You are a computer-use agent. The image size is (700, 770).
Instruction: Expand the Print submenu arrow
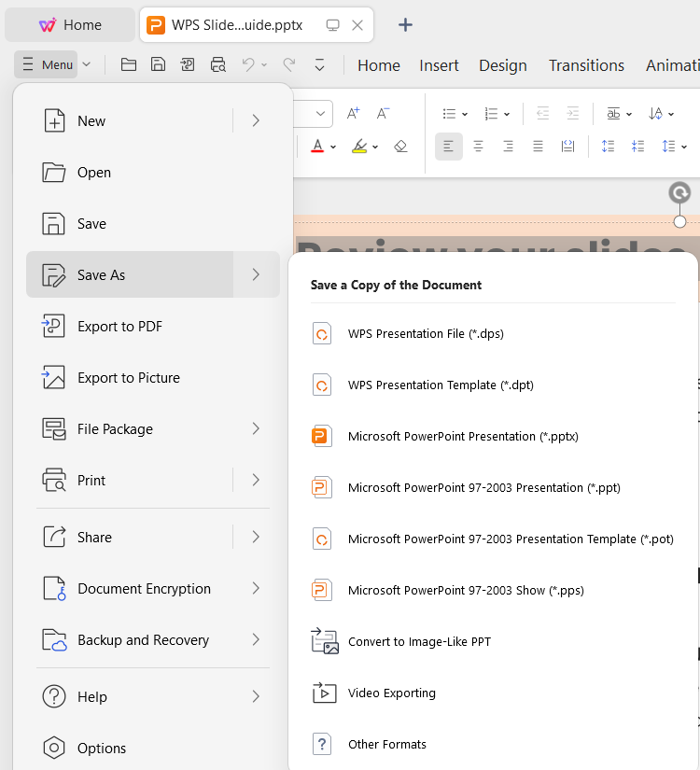tap(256, 480)
